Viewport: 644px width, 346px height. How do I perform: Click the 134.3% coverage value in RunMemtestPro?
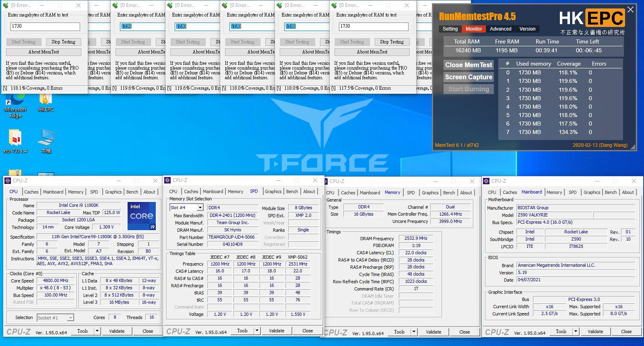pyautogui.click(x=568, y=132)
